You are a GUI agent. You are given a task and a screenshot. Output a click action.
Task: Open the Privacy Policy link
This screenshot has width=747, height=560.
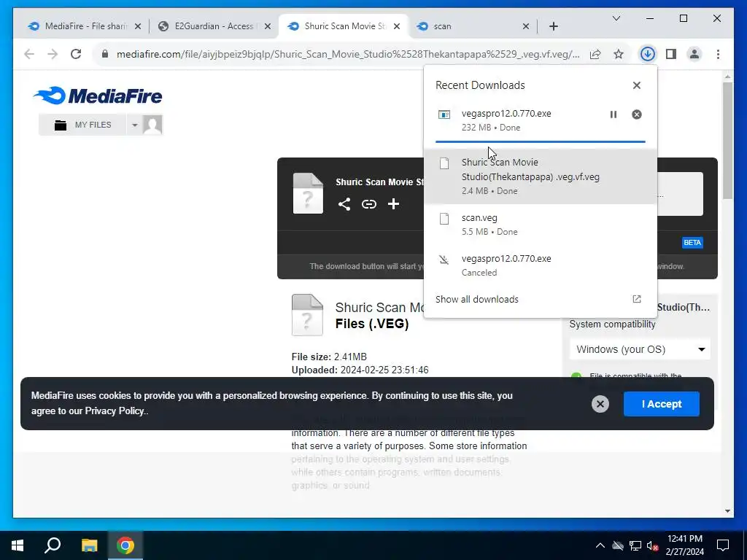115,411
